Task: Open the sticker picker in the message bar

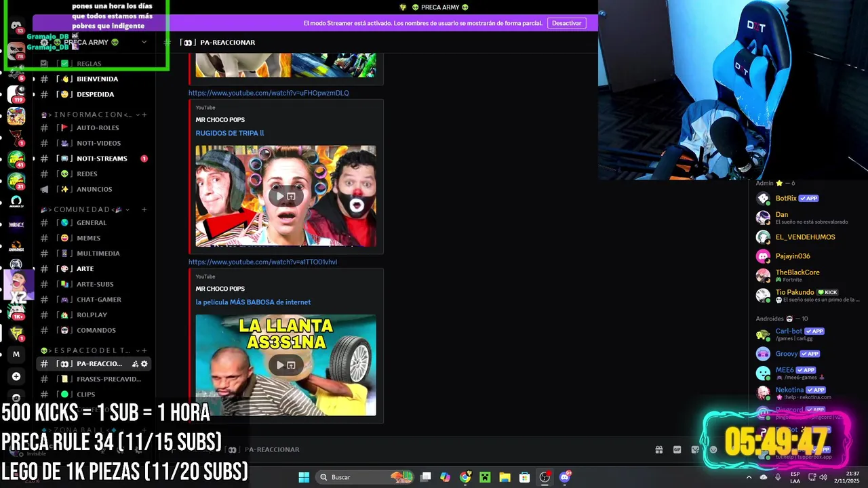Action: (x=695, y=449)
